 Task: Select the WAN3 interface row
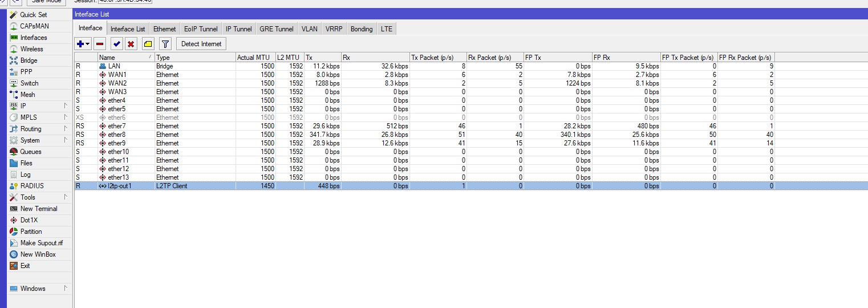tap(471, 92)
